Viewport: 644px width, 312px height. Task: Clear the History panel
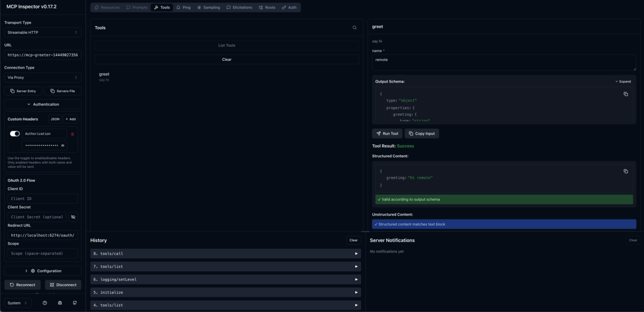pyautogui.click(x=353, y=240)
